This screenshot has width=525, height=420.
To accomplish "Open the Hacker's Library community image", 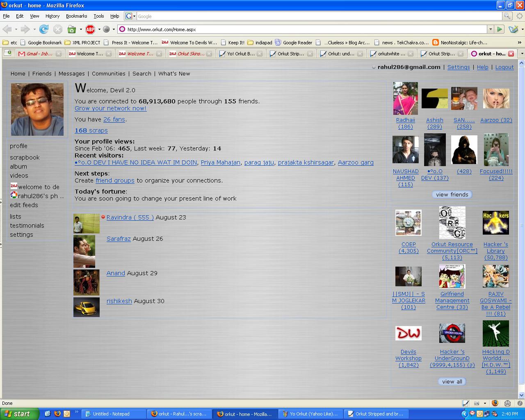I will (x=495, y=223).
